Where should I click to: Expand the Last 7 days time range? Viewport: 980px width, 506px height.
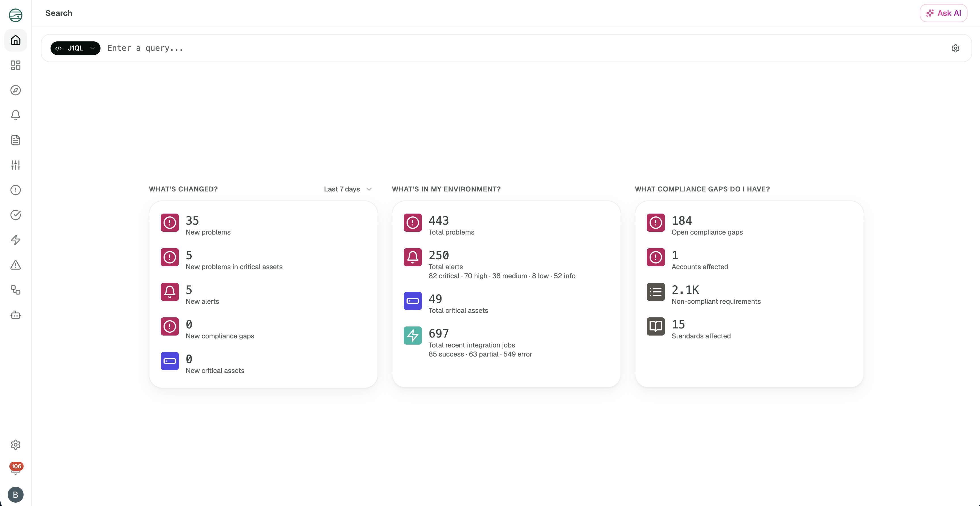pyautogui.click(x=348, y=189)
